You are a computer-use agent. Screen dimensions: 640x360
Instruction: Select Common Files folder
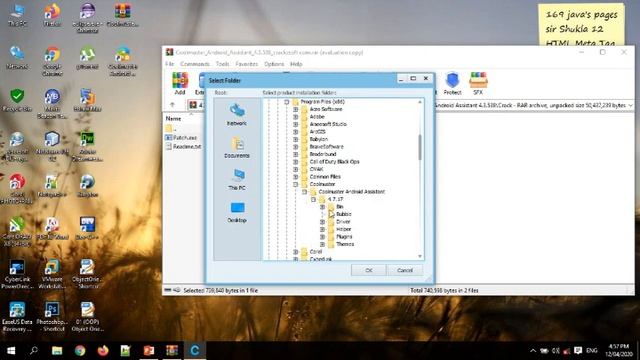[325, 177]
